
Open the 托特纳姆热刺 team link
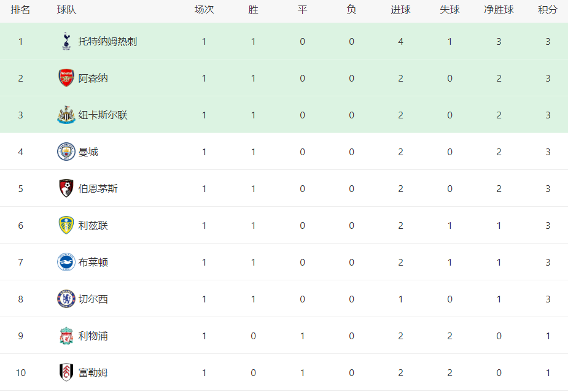click(107, 42)
